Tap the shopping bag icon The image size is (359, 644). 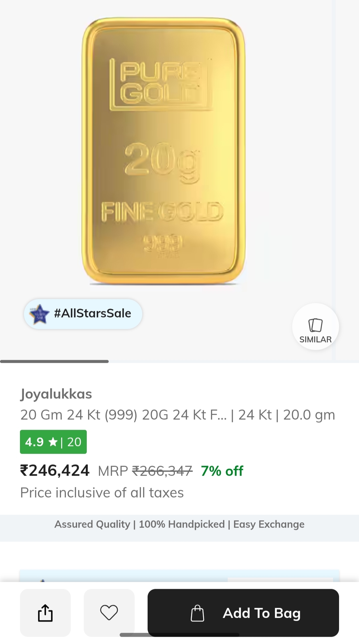(x=197, y=613)
